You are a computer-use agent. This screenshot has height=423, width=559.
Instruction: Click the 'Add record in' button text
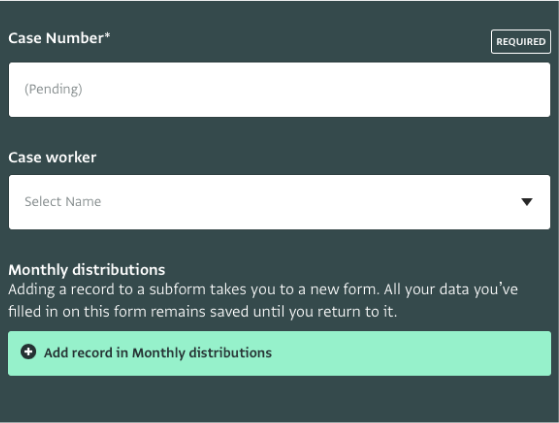click(x=86, y=353)
